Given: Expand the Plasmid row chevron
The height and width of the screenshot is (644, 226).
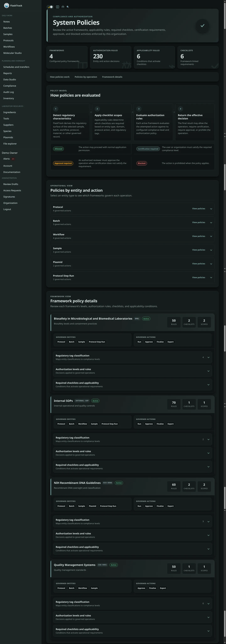Looking at the screenshot, I should [x=211, y=264].
